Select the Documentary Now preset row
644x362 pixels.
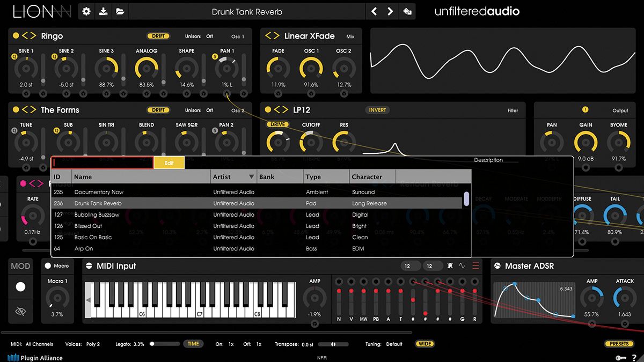point(257,192)
